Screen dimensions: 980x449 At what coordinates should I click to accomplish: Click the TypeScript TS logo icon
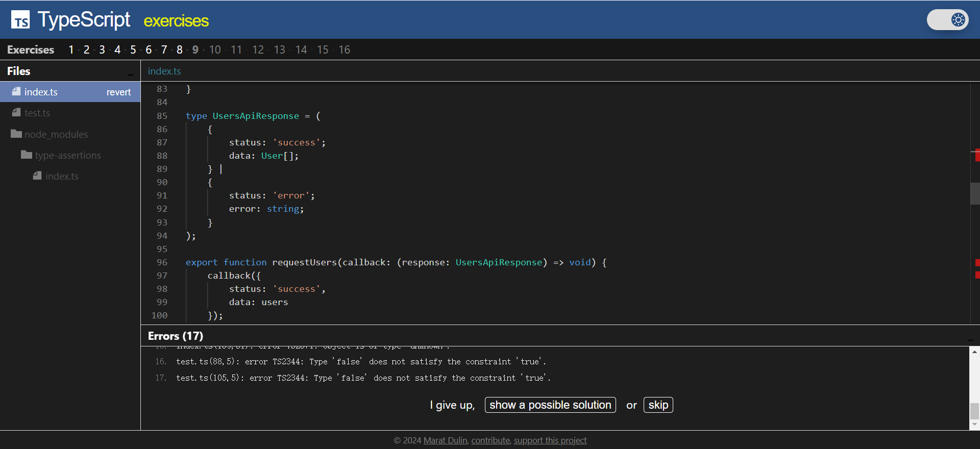(20, 20)
